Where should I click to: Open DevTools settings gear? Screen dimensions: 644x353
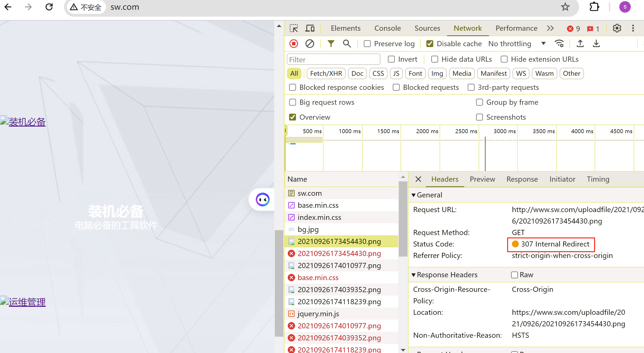[617, 28]
